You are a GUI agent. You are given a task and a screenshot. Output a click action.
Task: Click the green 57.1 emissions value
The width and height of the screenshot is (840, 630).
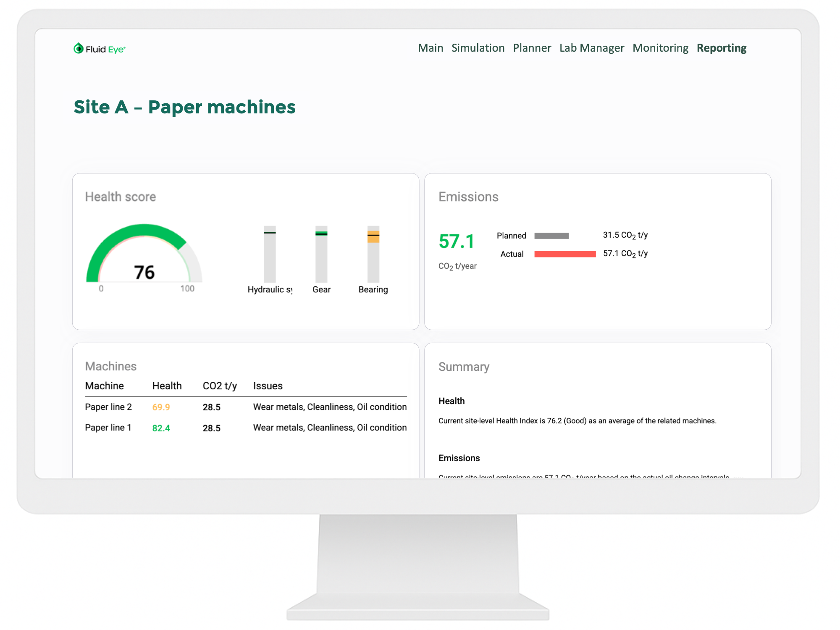click(x=456, y=241)
